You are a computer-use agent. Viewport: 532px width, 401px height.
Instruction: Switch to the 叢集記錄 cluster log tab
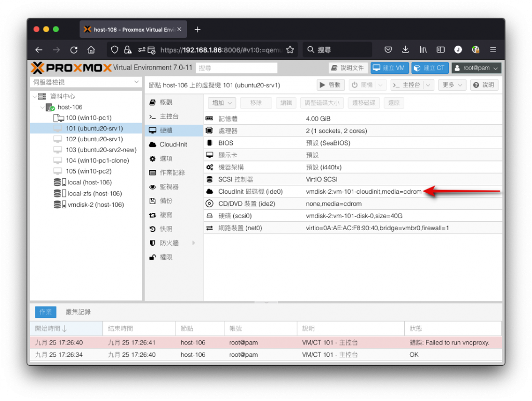(78, 312)
